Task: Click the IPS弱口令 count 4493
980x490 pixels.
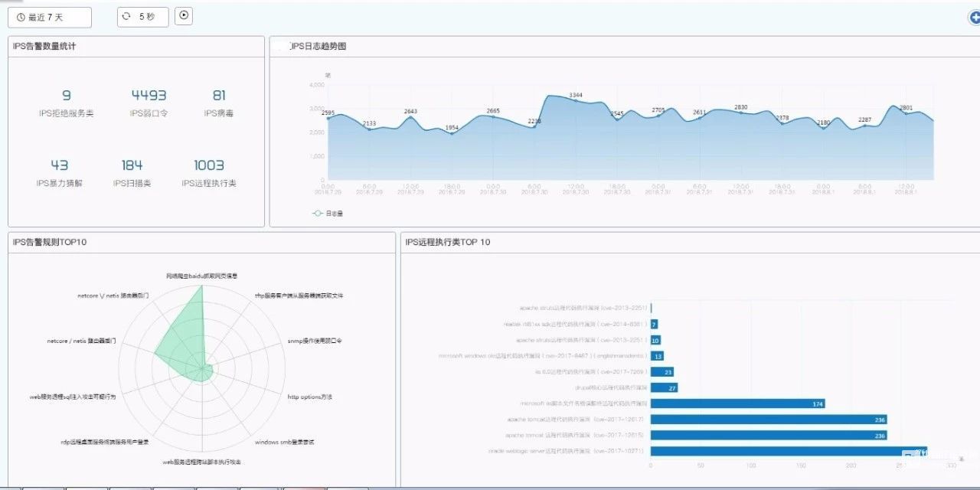Action: pyautogui.click(x=149, y=96)
